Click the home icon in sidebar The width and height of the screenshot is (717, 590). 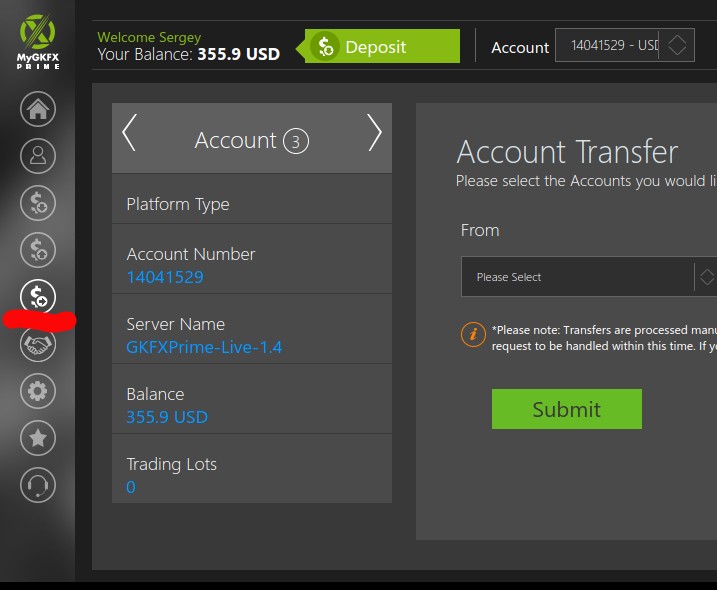[38, 108]
